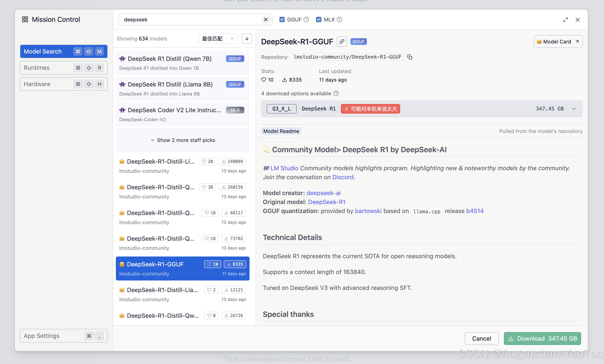
Task: Click the download options help icon
Action: click(336, 93)
